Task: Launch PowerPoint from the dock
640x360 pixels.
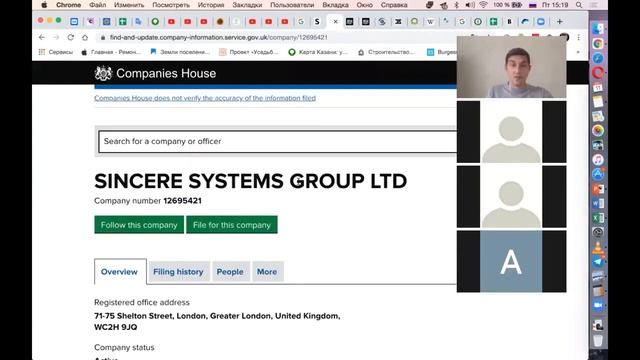Action: (x=598, y=189)
